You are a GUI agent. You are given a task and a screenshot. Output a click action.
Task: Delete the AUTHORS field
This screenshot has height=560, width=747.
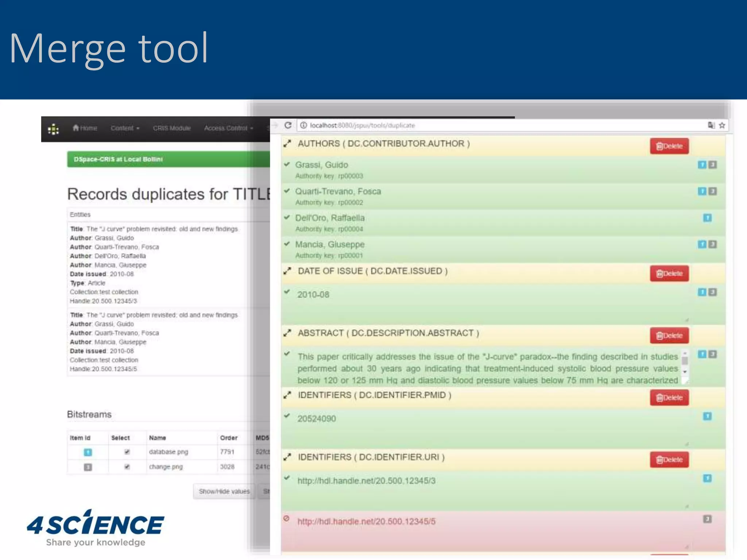(x=669, y=146)
